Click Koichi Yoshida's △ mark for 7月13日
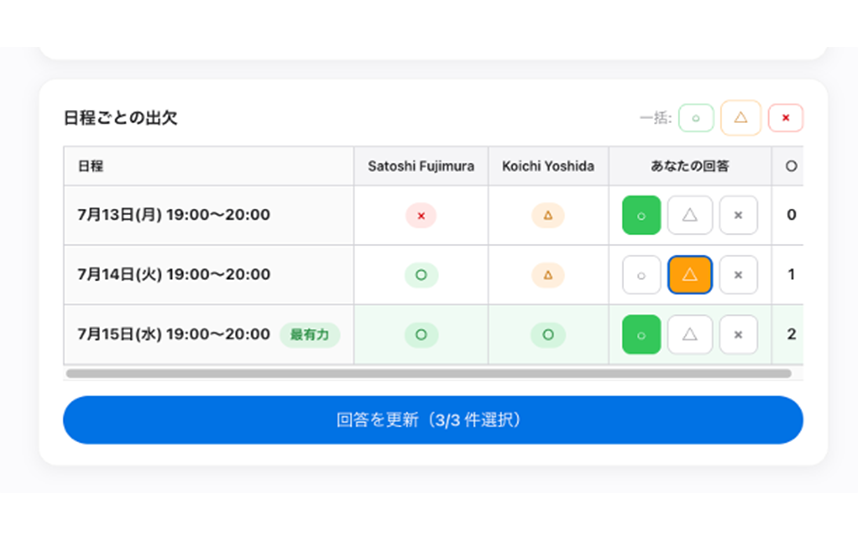The height and width of the screenshot is (540, 860). tap(547, 215)
